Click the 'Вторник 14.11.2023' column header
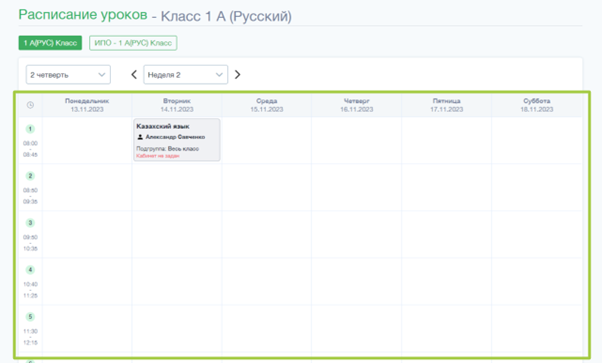The height and width of the screenshot is (363, 602). tap(177, 105)
